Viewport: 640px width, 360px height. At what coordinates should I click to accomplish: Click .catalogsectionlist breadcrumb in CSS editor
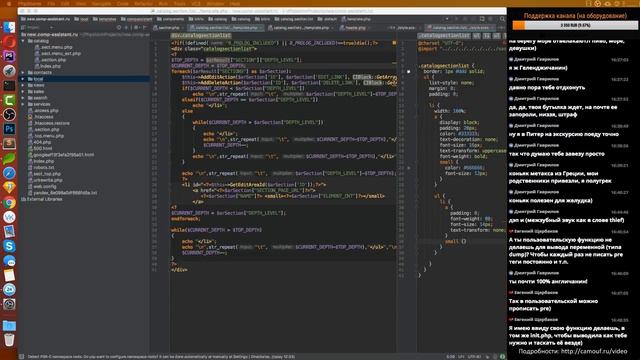444,36
